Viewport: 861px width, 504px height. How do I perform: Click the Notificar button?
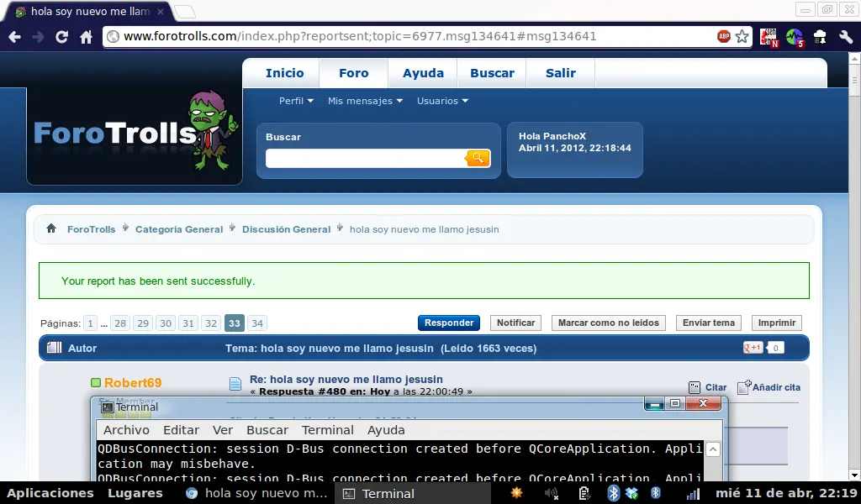click(515, 323)
